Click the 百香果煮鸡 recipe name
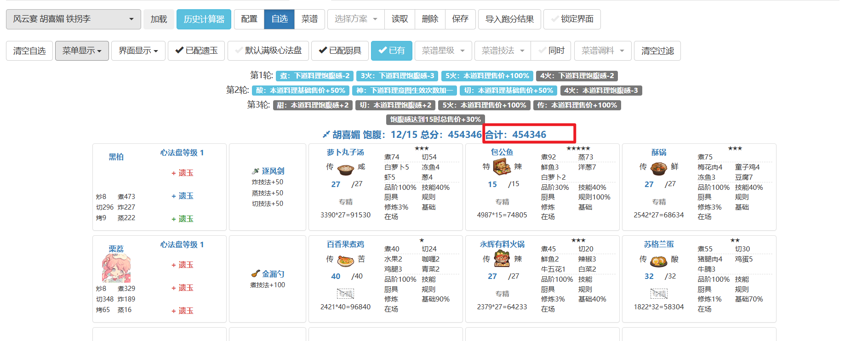868x341 pixels. pyautogui.click(x=345, y=244)
